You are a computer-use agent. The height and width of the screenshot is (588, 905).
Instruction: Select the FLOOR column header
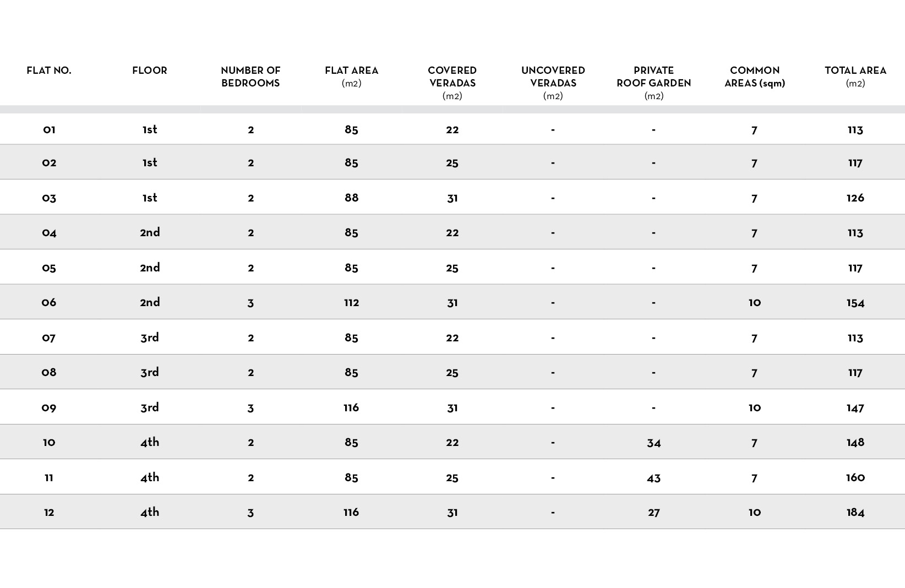point(150,70)
